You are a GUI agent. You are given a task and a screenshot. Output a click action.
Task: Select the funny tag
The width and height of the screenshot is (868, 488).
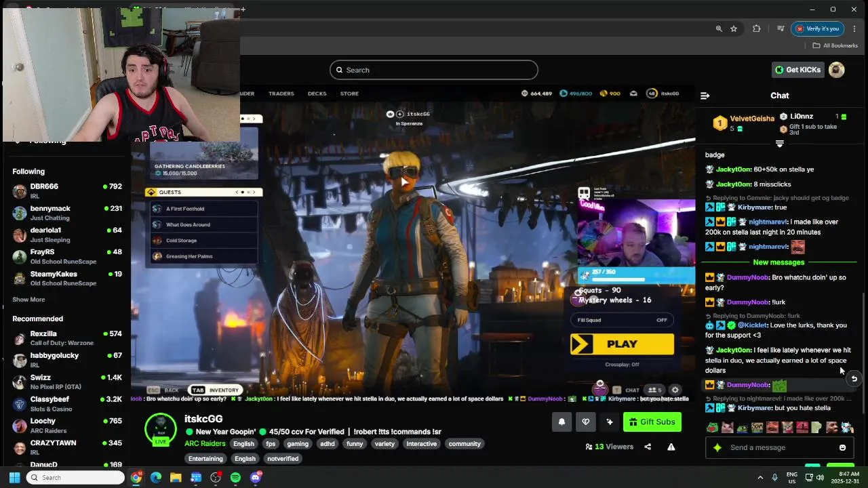(355, 444)
